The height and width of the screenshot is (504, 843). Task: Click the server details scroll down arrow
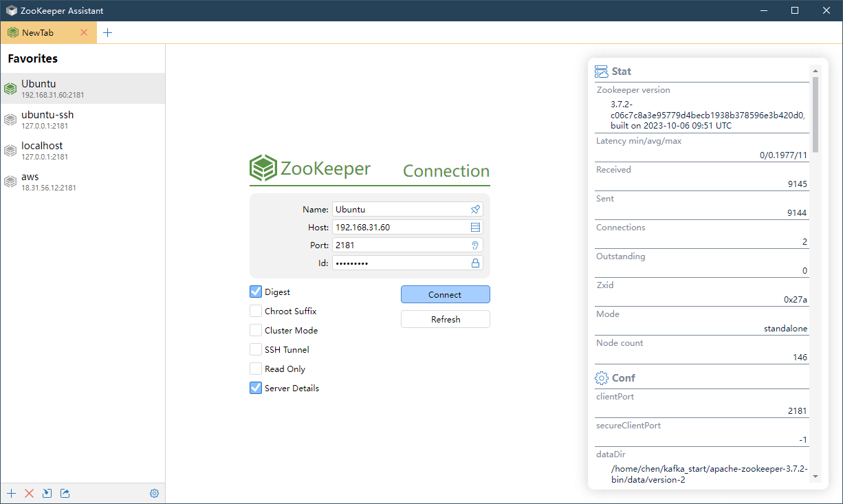coord(815,476)
